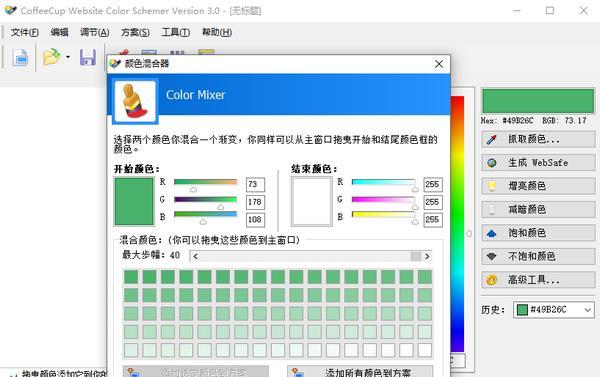This screenshot has height=377, width=600.
Task: Click the end G value field 255
Action: click(x=433, y=202)
